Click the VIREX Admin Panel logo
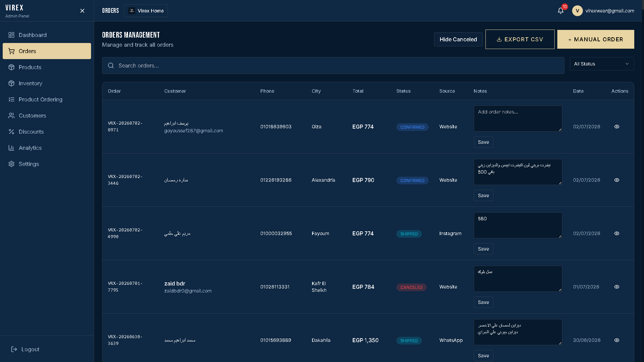Screen dimensions: 644x362 (17, 11)
